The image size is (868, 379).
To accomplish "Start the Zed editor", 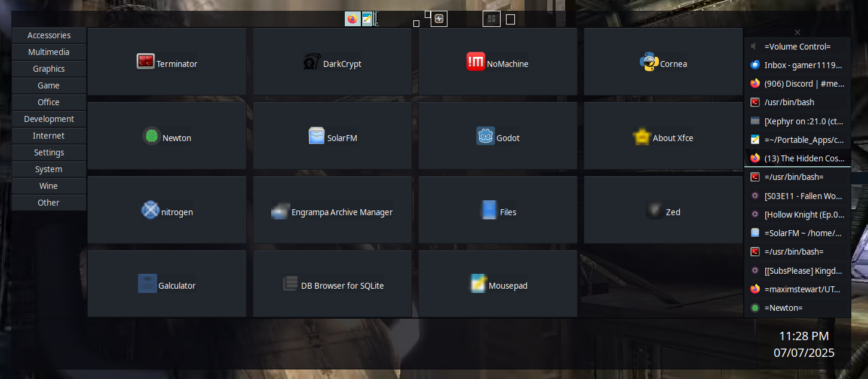I will click(x=663, y=210).
